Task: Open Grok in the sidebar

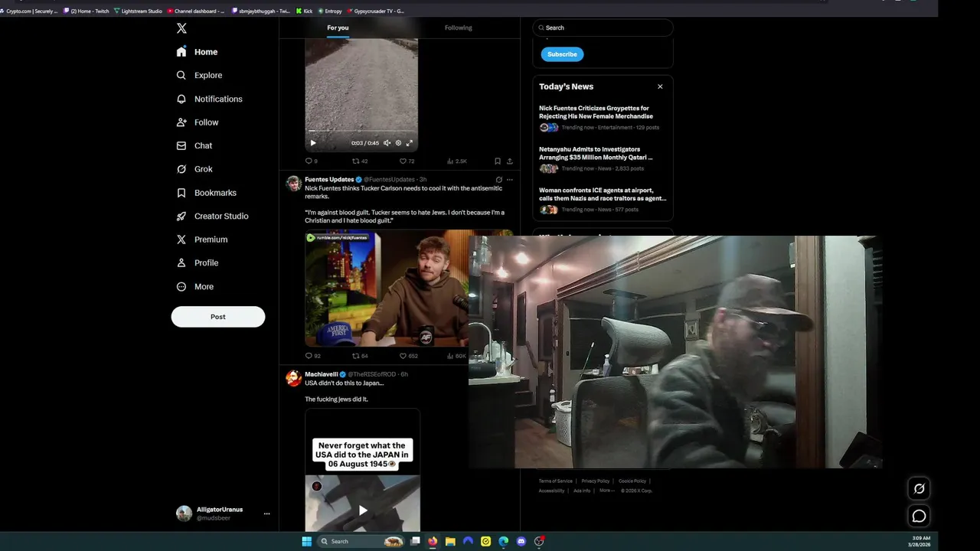Action: tap(194, 169)
